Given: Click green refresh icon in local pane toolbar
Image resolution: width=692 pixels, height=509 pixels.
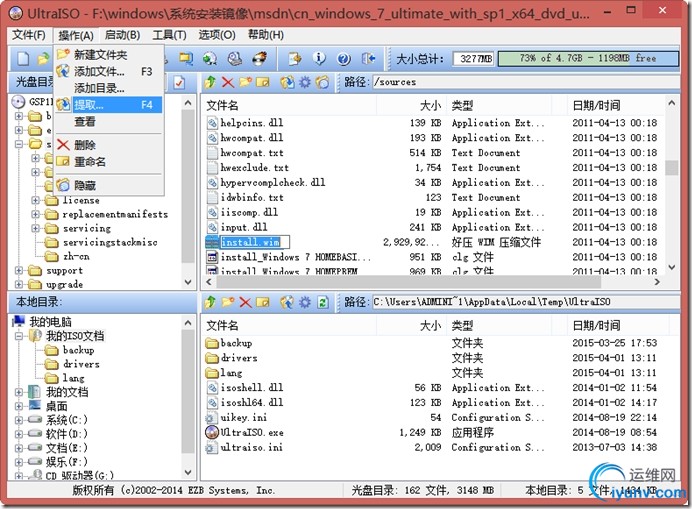Looking at the screenshot, I should (323, 302).
